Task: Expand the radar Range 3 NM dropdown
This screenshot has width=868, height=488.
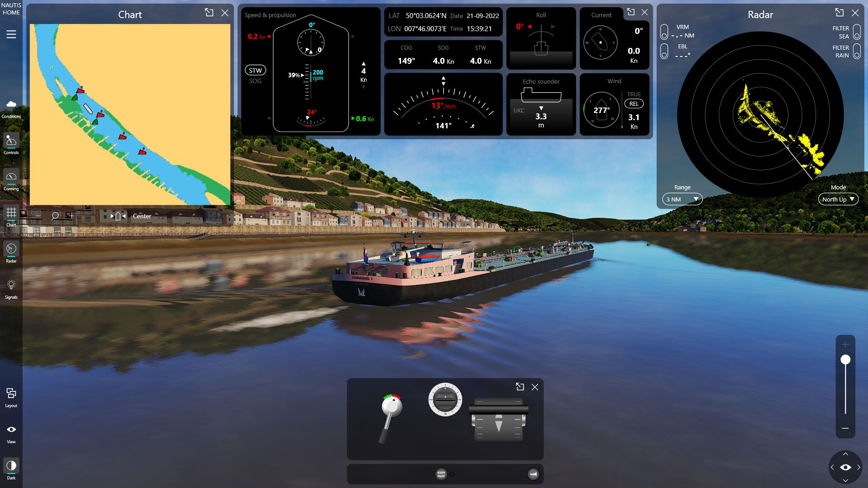Action: point(682,199)
